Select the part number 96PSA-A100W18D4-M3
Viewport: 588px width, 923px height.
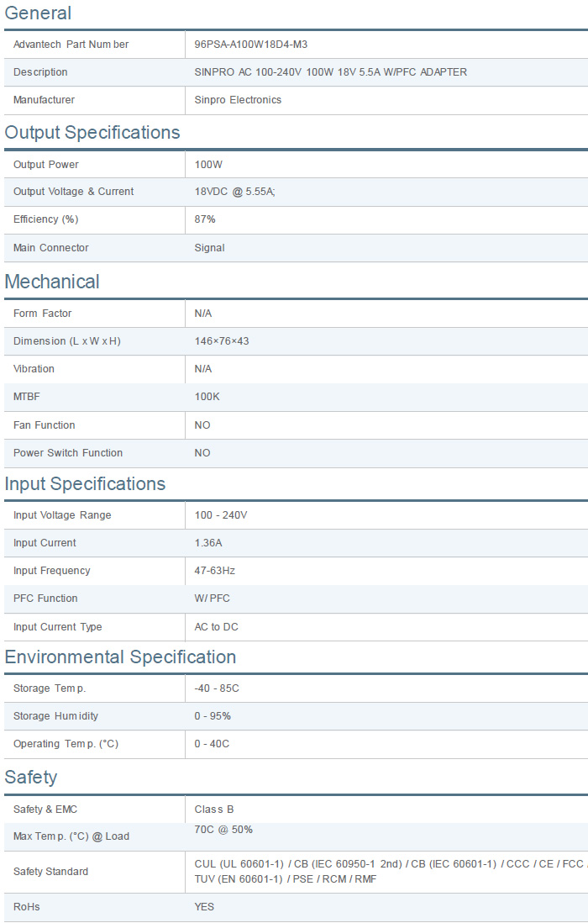256,45
